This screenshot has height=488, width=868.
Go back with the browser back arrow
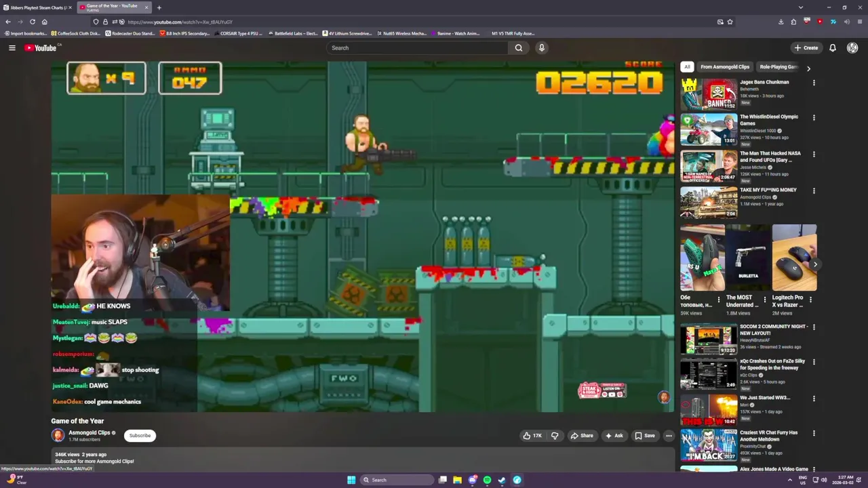coord(8,22)
